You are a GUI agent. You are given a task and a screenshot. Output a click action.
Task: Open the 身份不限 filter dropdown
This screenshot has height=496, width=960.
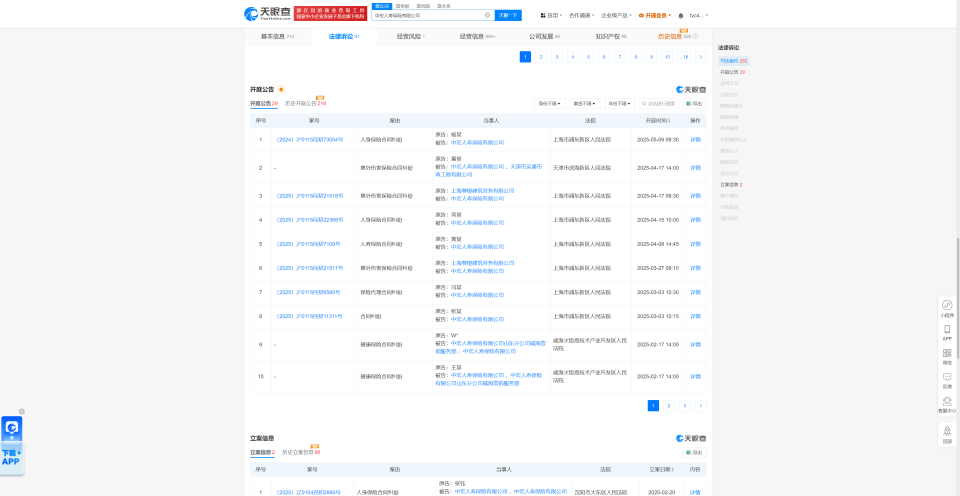pyautogui.click(x=550, y=103)
